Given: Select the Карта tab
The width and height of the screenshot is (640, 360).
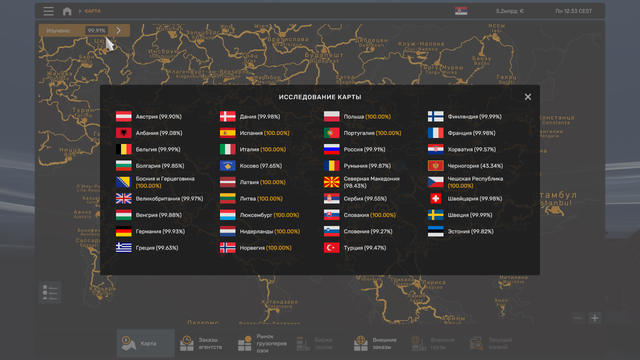Looking at the screenshot, I should [x=146, y=343].
